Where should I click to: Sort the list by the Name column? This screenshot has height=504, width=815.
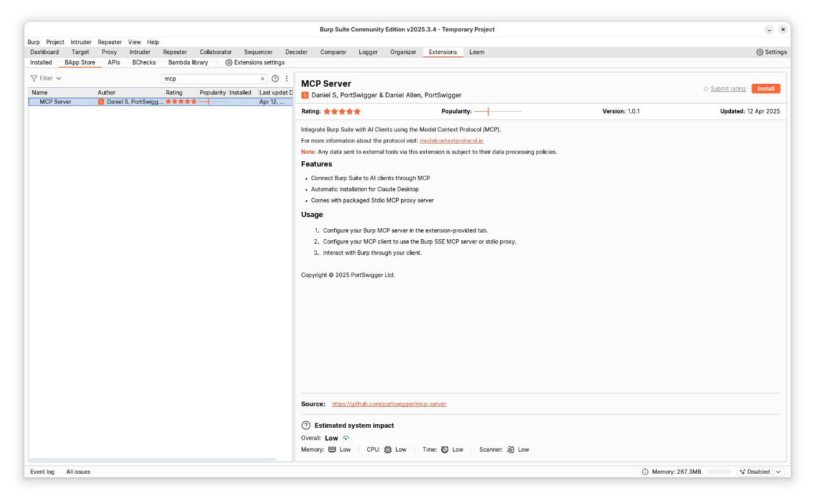pyautogui.click(x=62, y=93)
